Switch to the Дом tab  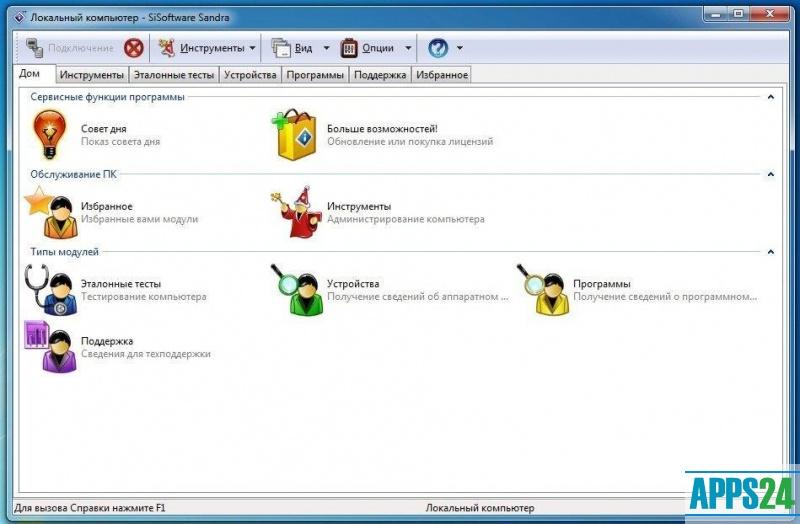34,73
